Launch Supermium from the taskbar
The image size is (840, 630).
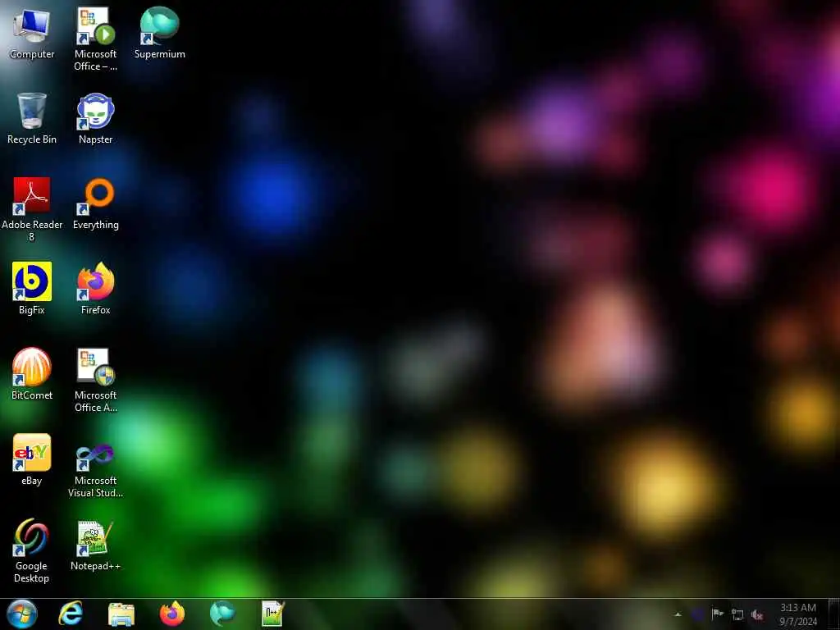[222, 614]
